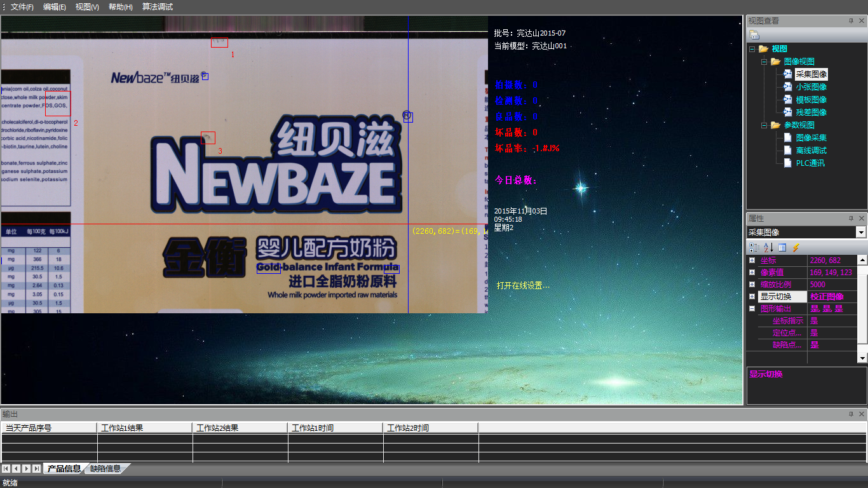Collapse the 参数视图 tree node
The image size is (868, 488).
(x=764, y=125)
